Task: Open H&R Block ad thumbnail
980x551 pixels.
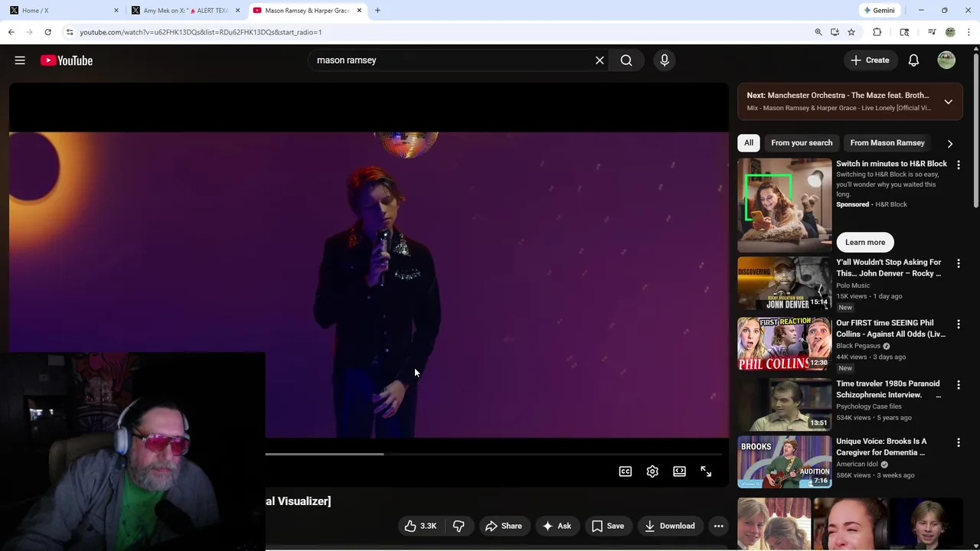Action: click(784, 205)
